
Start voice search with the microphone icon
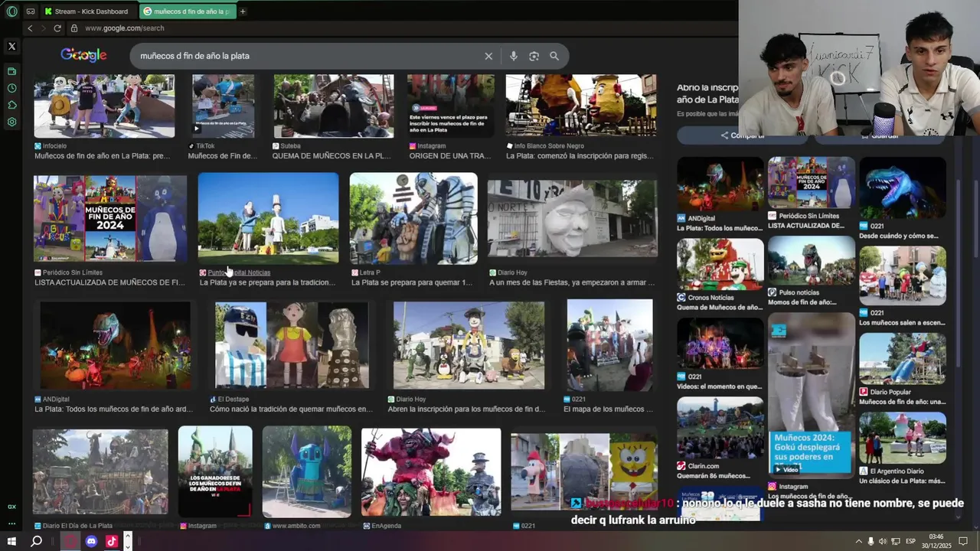click(x=513, y=56)
